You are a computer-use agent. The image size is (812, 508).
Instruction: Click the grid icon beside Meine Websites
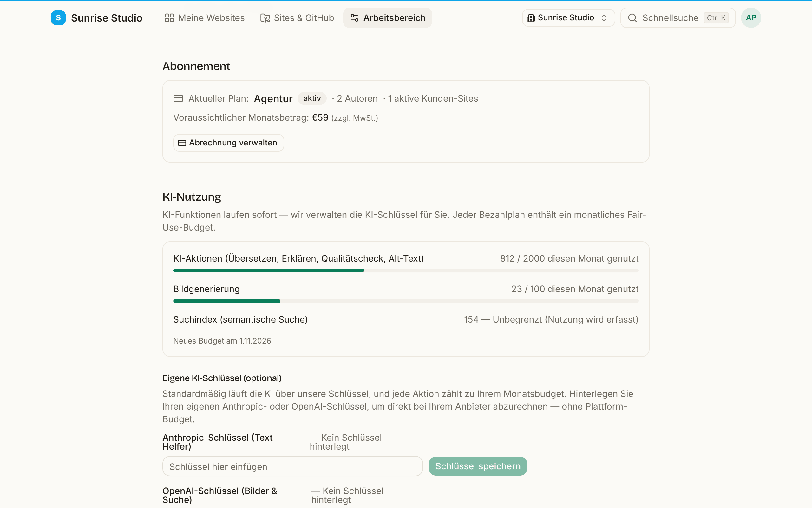(169, 18)
